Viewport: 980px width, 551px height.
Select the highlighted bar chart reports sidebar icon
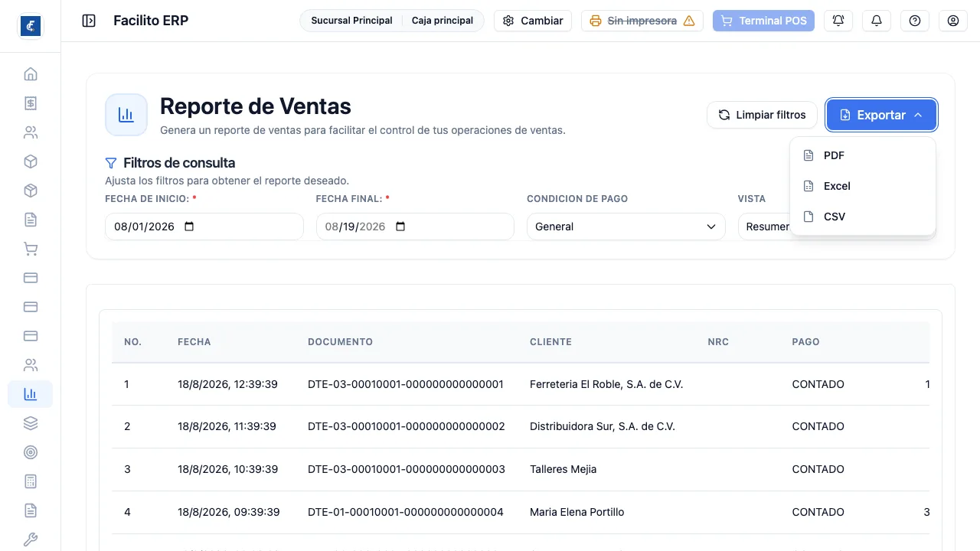click(x=31, y=394)
